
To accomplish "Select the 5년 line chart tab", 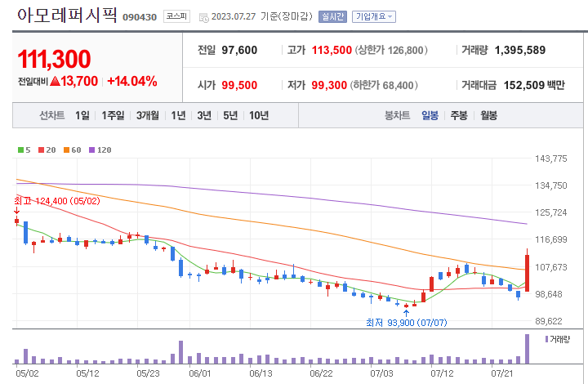I will [230, 115].
